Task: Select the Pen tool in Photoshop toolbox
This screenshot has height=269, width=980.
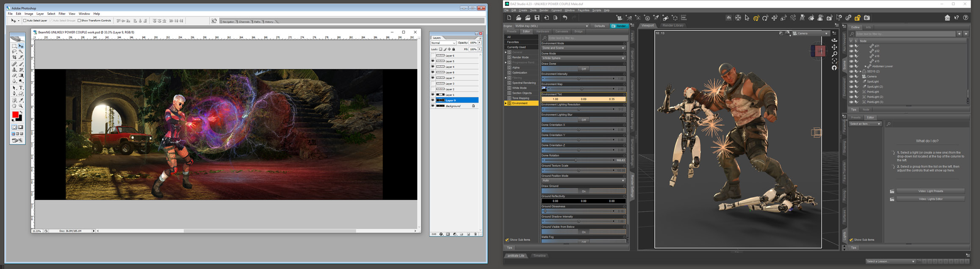Action: click(14, 94)
